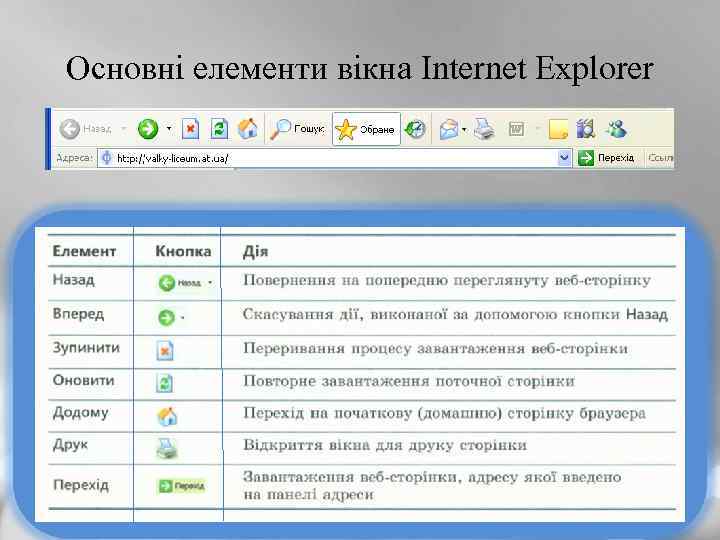Click the Перехід go button beside the address bar
720x540 pixels.
point(606,158)
